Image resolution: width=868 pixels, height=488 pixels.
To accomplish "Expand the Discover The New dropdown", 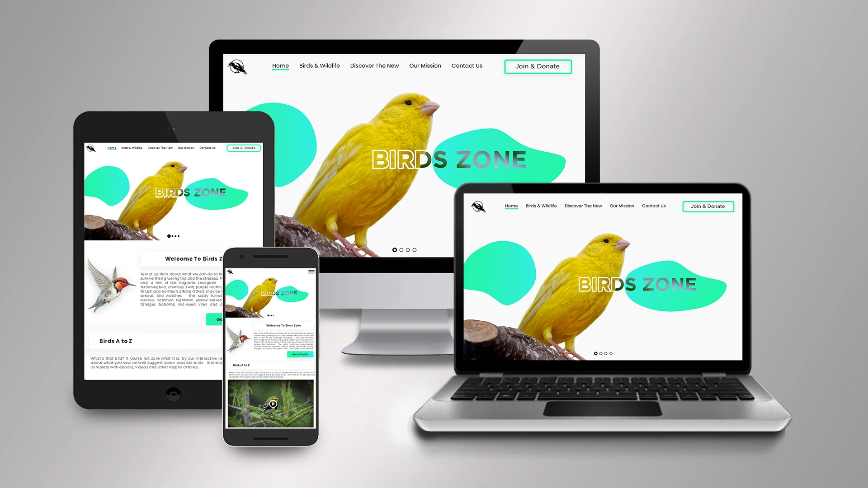I will click(374, 66).
